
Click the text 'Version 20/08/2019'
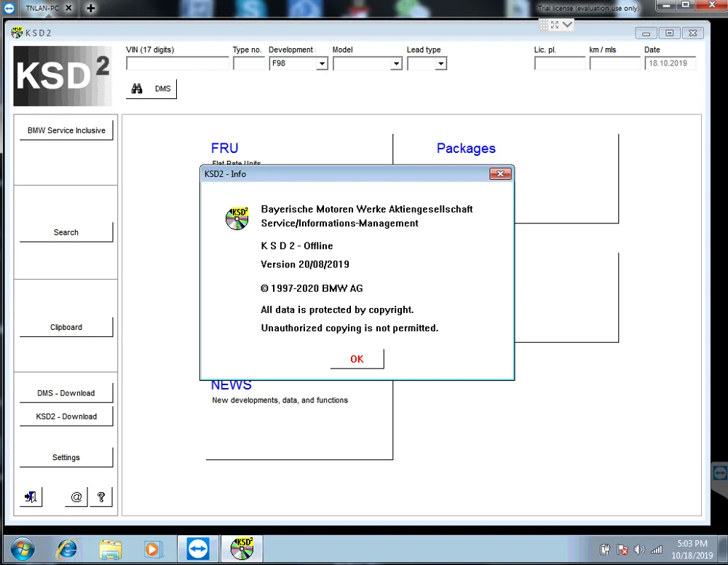point(305,264)
